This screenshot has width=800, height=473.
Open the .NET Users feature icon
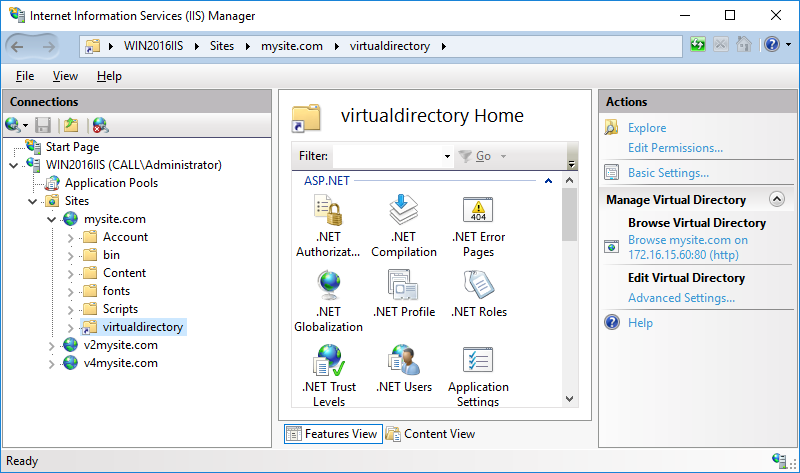[x=403, y=361]
